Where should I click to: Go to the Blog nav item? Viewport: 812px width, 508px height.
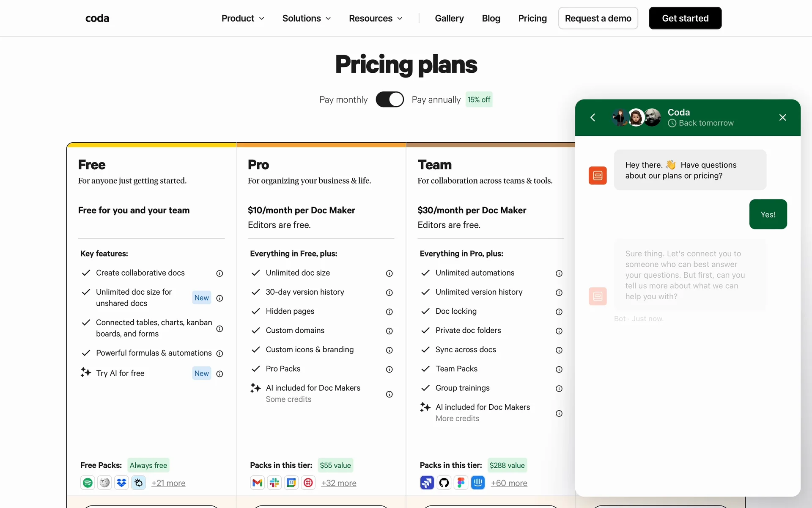(x=491, y=18)
